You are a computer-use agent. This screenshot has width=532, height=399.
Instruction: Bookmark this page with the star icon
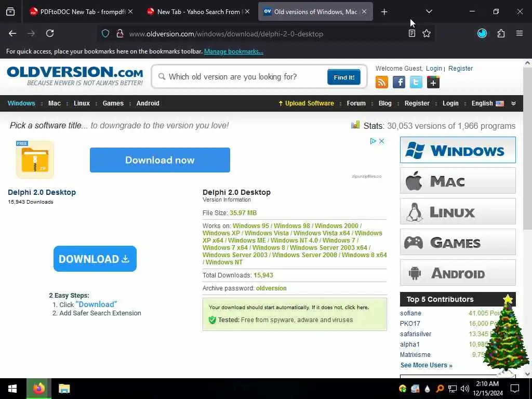point(427,33)
